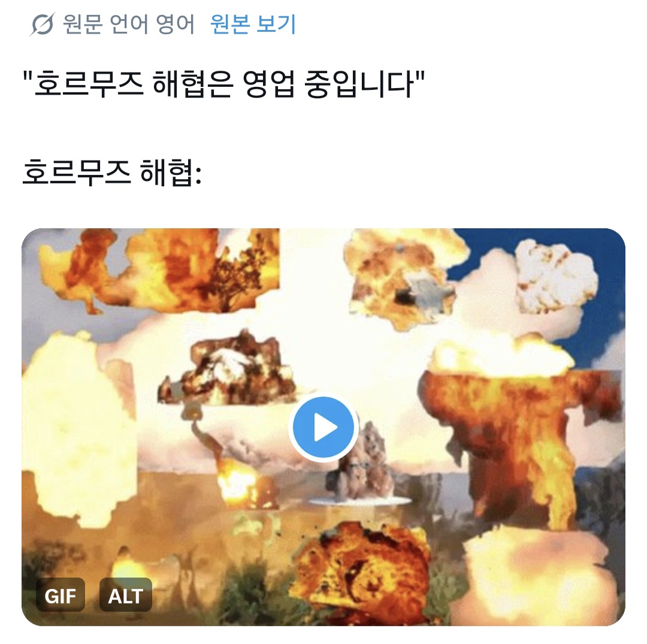The image size is (647, 644).
Task: Click the GIF badge on the media
Action: [x=61, y=595]
